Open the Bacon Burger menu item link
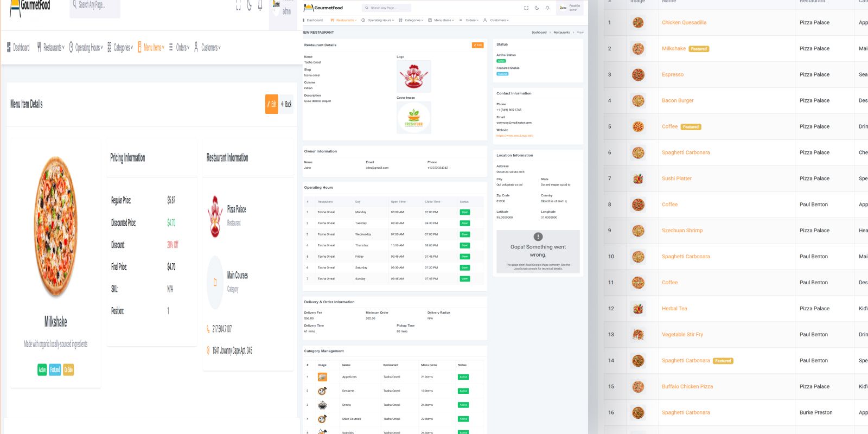 (x=678, y=101)
